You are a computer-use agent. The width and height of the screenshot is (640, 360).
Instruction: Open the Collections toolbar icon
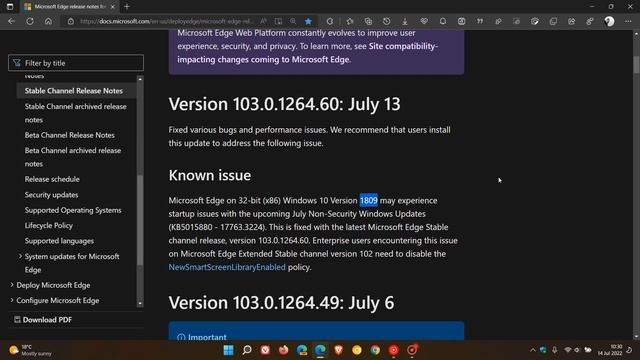(368, 21)
